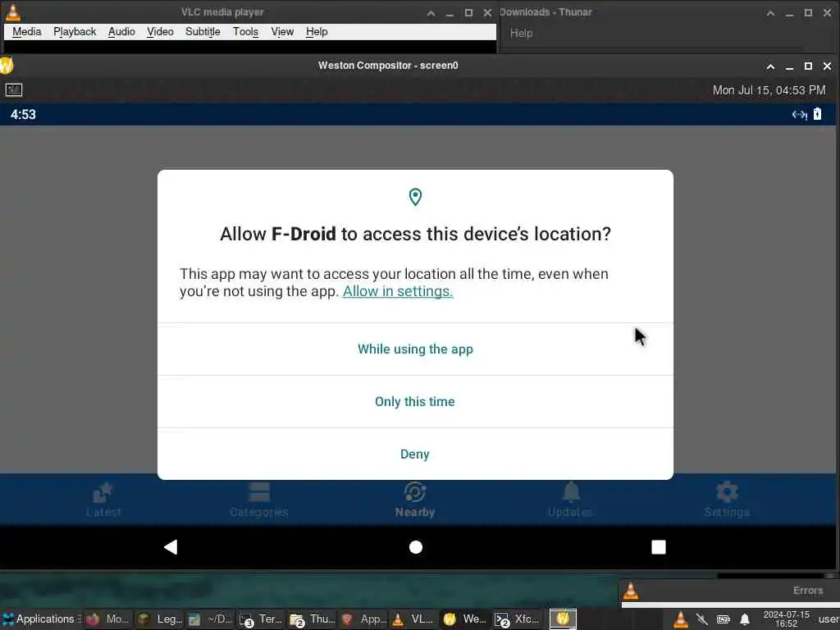Open VLC Playback menu
The image size is (840, 630).
tap(75, 32)
